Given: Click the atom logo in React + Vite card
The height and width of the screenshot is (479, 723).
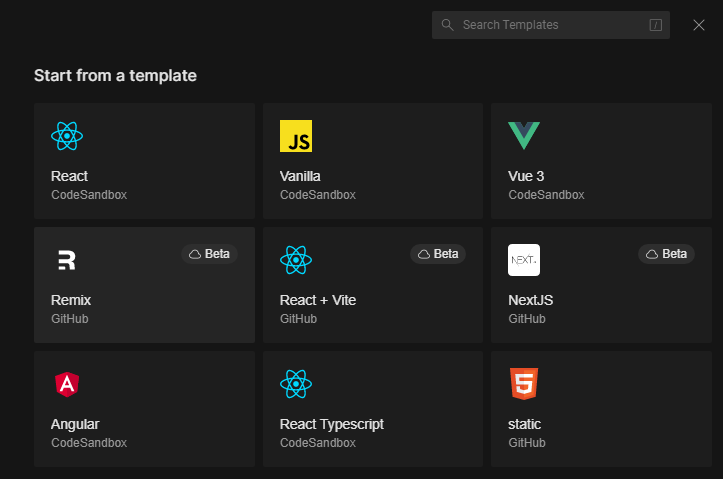Looking at the screenshot, I should pos(296,260).
